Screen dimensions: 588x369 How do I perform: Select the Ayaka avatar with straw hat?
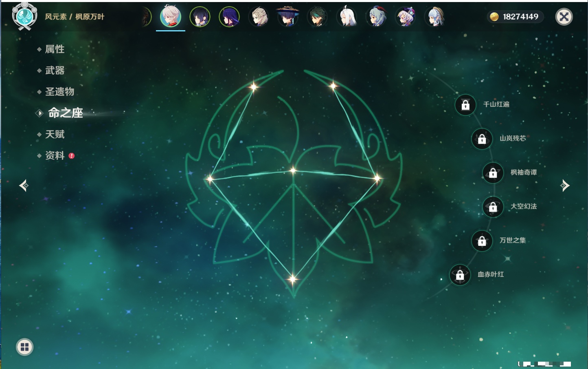(x=435, y=17)
